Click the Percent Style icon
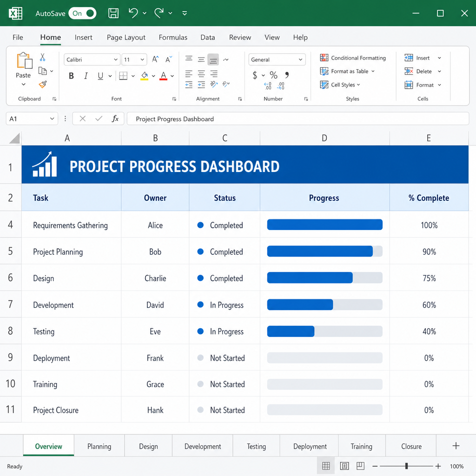This screenshot has height=476, width=476. [273, 75]
